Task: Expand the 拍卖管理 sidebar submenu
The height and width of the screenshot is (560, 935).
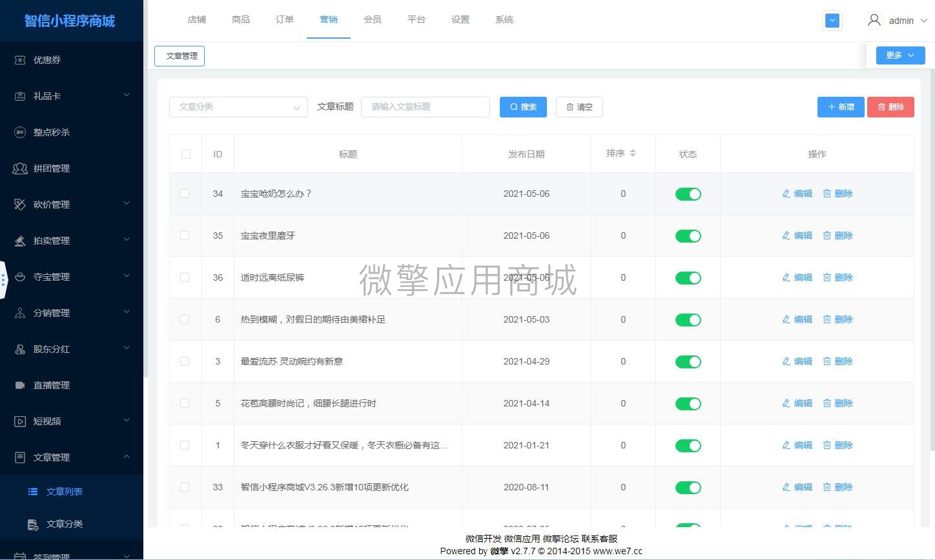Action: [x=127, y=240]
